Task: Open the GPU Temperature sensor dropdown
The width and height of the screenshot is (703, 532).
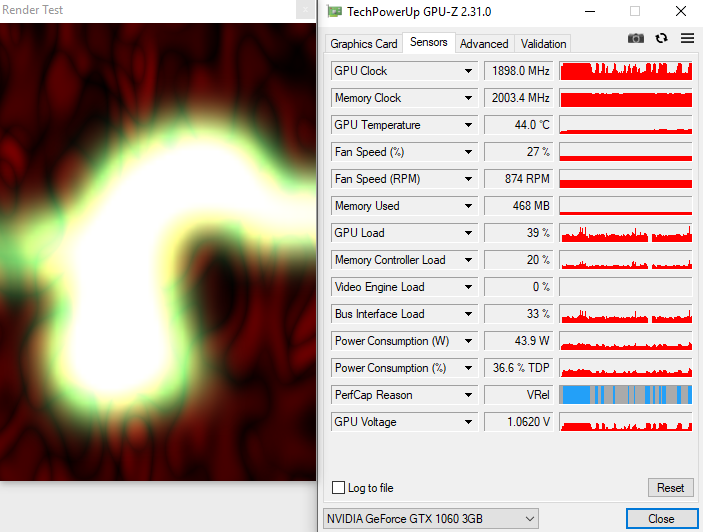Action: point(468,125)
